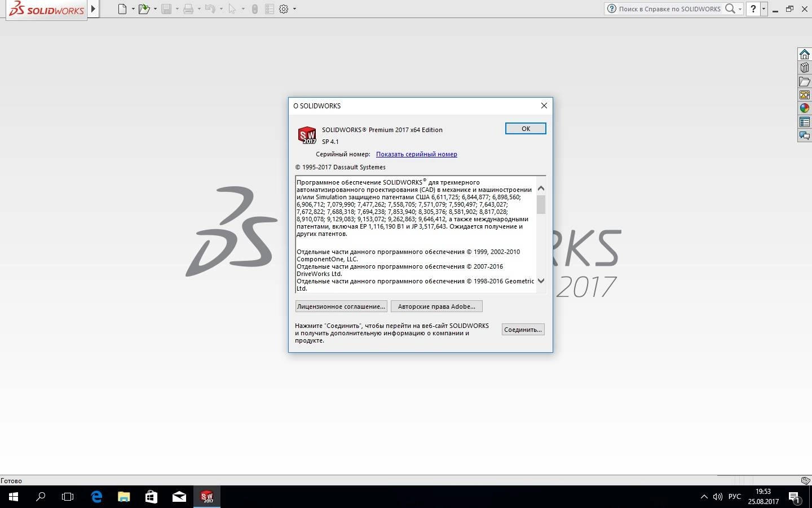Open the Print dropdown arrow
This screenshot has width=812, height=508.
(199, 9)
